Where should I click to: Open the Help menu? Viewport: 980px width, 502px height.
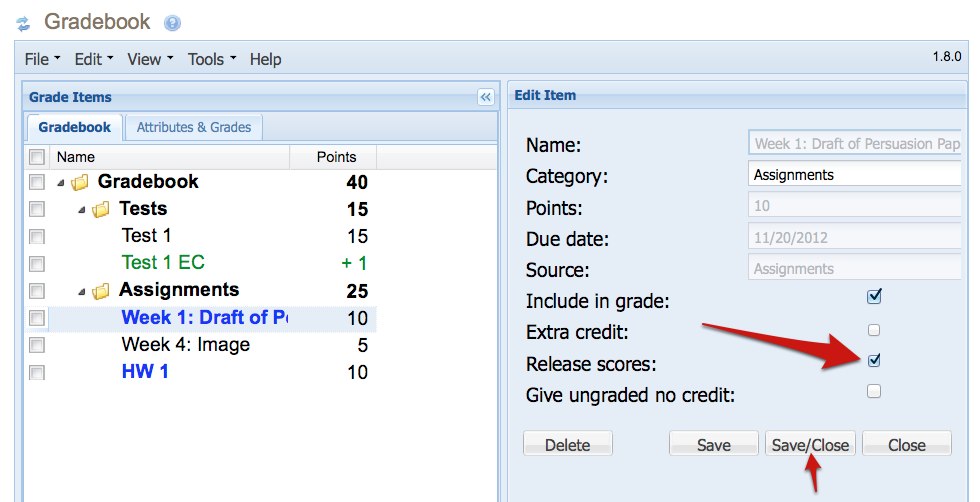tap(266, 59)
